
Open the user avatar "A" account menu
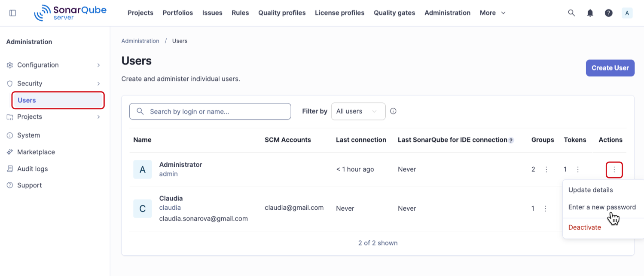pos(627,13)
